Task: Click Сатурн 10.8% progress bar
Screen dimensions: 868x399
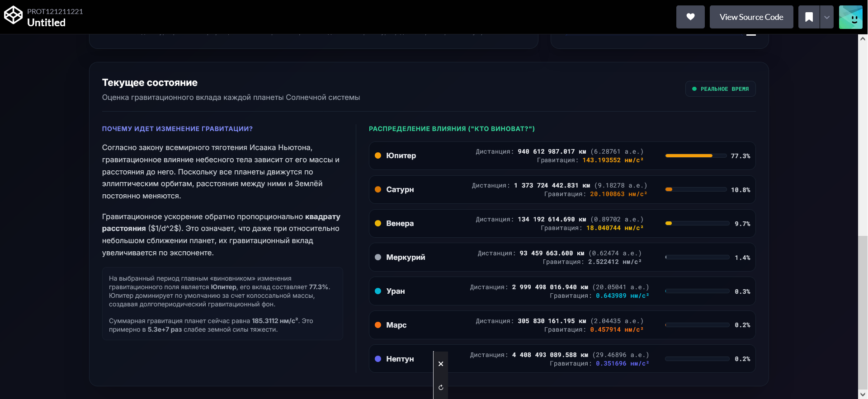Action: 697,189
